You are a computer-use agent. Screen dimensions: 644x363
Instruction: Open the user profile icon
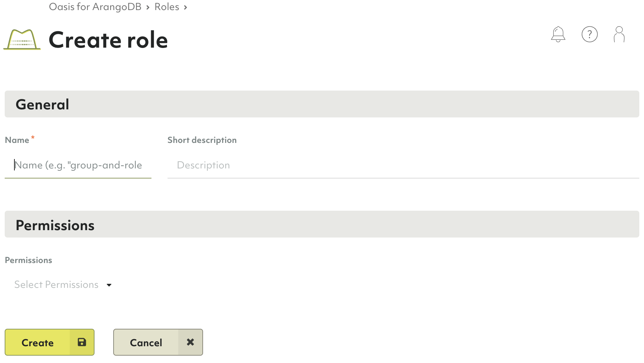tap(619, 34)
